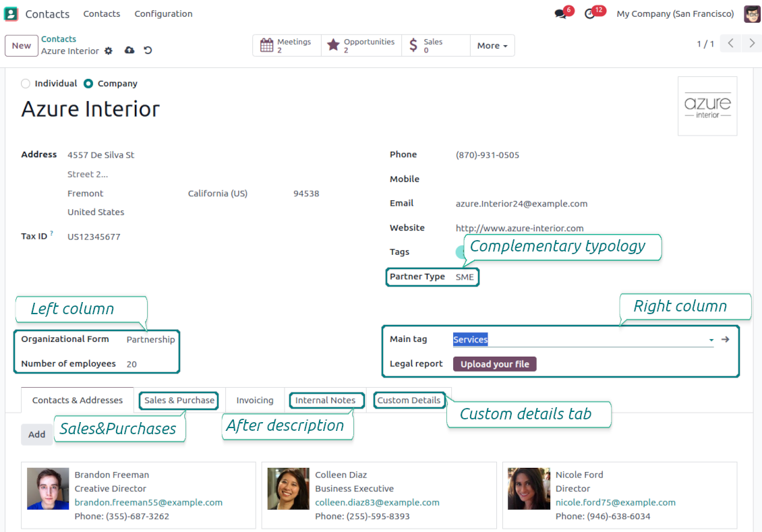Click the Website field azure-interior.com

pyautogui.click(x=519, y=228)
